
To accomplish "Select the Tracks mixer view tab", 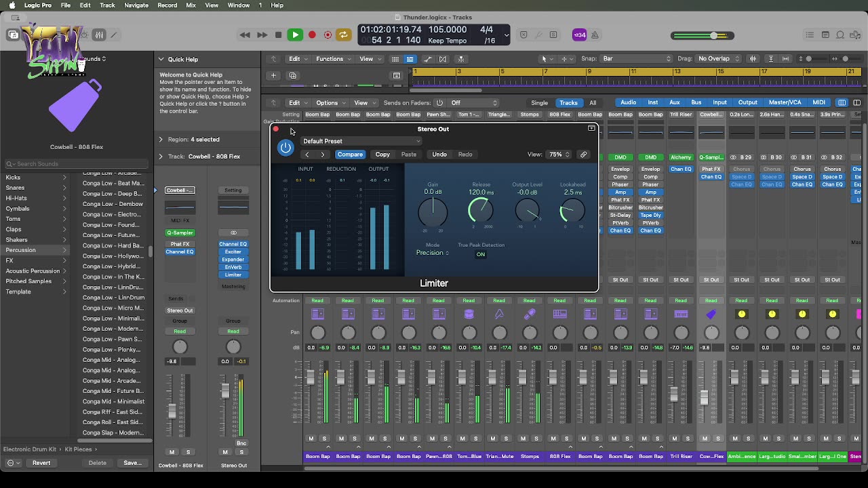I will click(x=568, y=103).
